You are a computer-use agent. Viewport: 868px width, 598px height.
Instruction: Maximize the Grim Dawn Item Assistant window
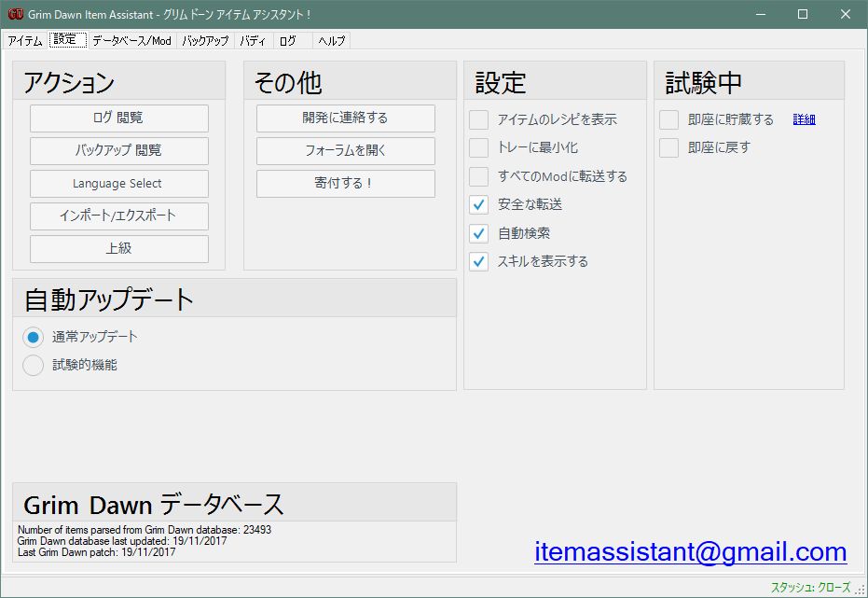[803, 14]
